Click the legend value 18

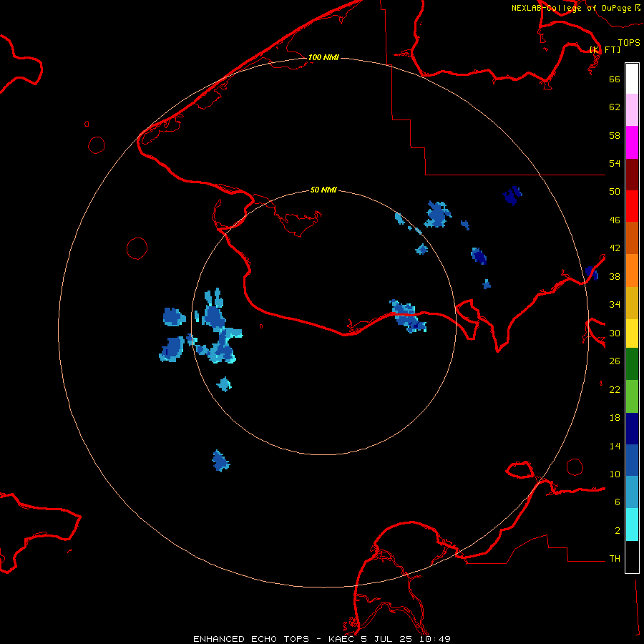pos(615,418)
